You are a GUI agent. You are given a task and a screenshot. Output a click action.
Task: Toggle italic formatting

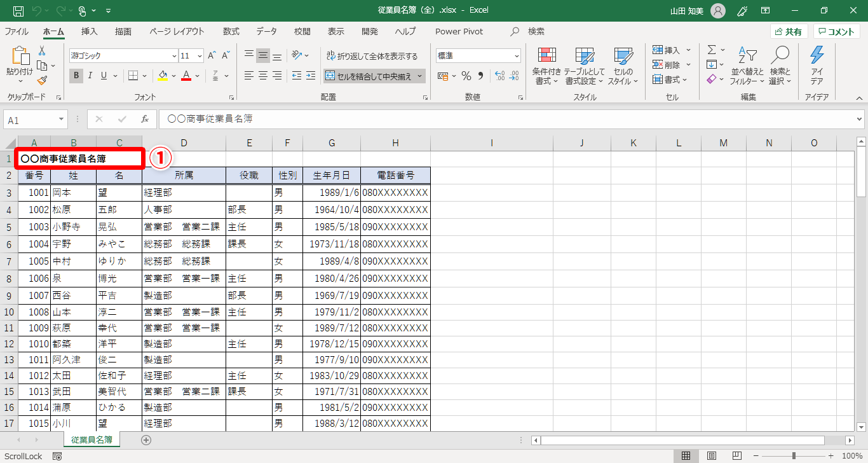tap(90, 76)
